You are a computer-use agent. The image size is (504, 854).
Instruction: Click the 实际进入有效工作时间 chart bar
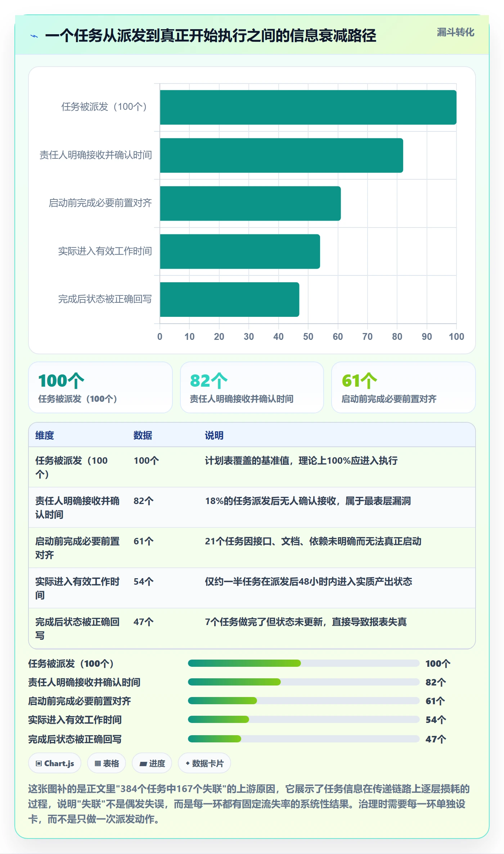(x=240, y=252)
